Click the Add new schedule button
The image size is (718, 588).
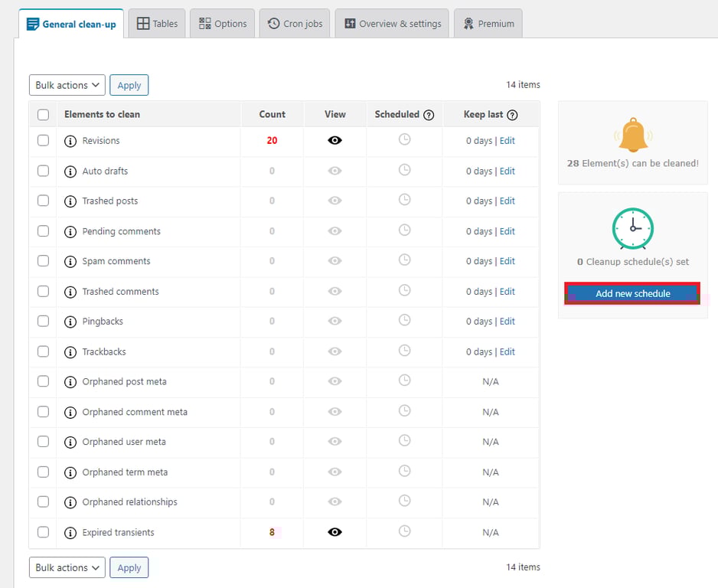click(x=632, y=293)
